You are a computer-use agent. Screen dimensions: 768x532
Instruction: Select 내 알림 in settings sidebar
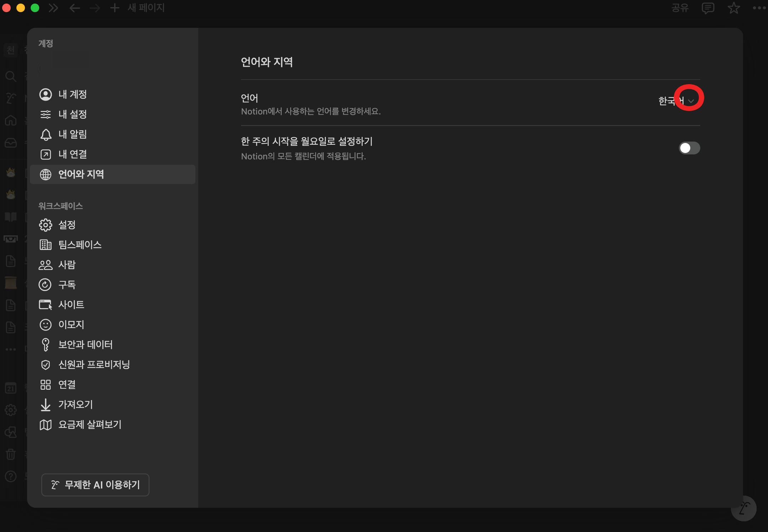73,134
